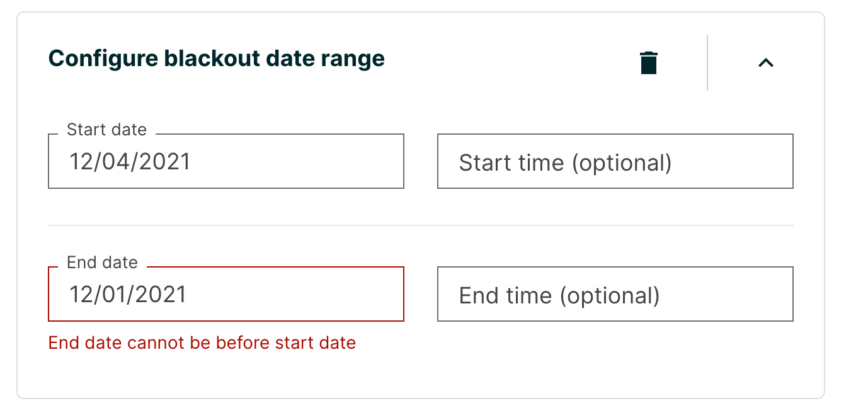Click the End date error message
Screen dimensions: 868x418
[202, 343]
